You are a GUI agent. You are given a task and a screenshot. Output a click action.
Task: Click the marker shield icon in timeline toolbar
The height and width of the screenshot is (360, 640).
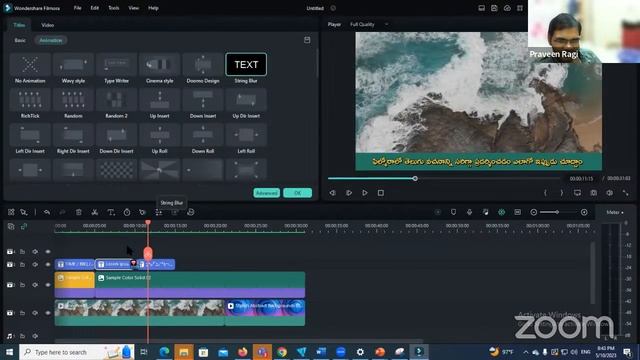[x=453, y=212]
